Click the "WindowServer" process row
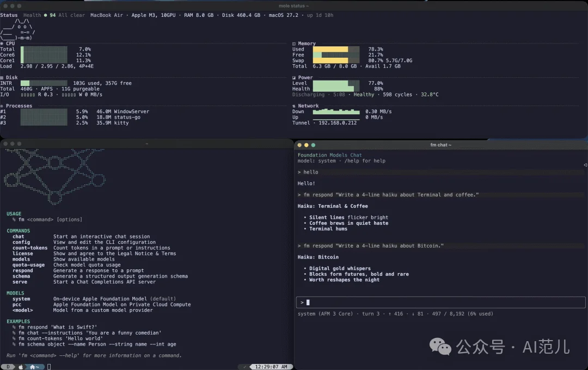The height and width of the screenshot is (370, 588). click(x=75, y=112)
